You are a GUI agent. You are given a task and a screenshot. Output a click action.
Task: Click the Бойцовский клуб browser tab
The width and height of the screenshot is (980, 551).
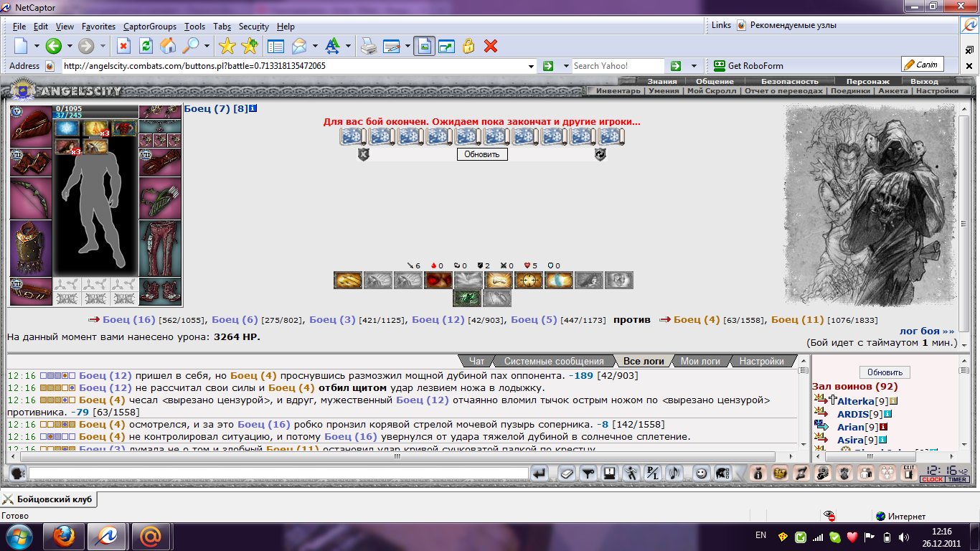pyautogui.click(x=49, y=499)
